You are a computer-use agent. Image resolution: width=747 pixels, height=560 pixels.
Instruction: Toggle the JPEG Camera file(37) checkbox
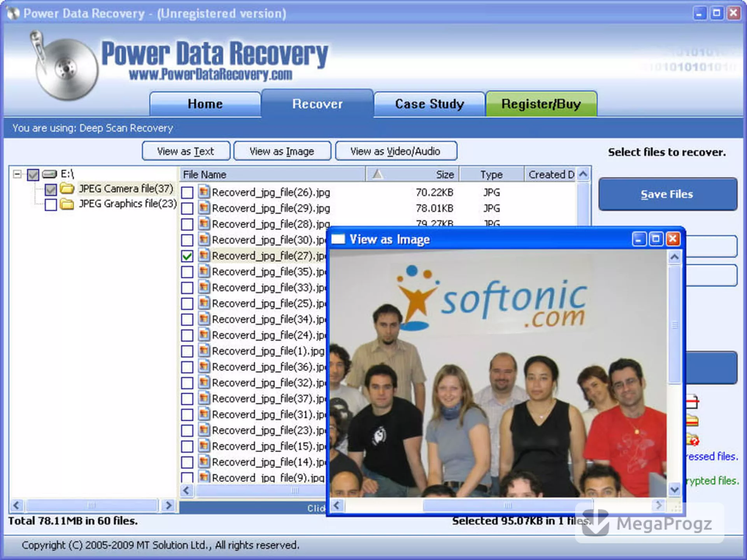click(51, 189)
